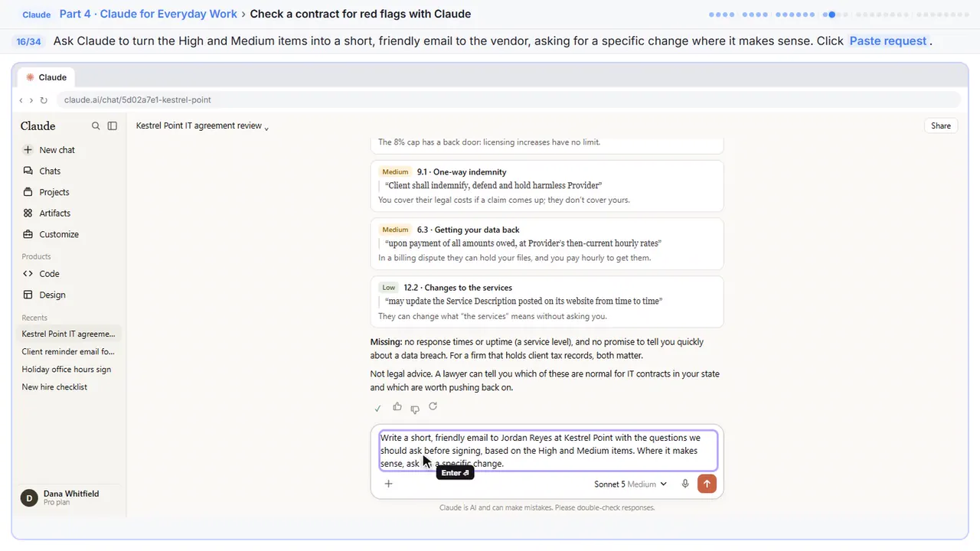
Task: Click the search icon in the Claude sidebar
Action: [96, 126]
